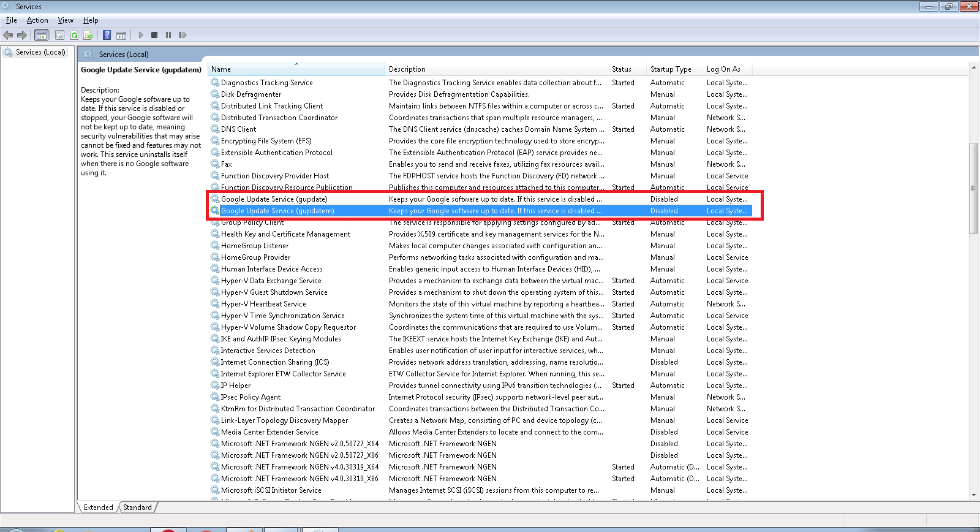Click the gear icon beside IP Helper
980x532 pixels.
pyautogui.click(x=215, y=386)
